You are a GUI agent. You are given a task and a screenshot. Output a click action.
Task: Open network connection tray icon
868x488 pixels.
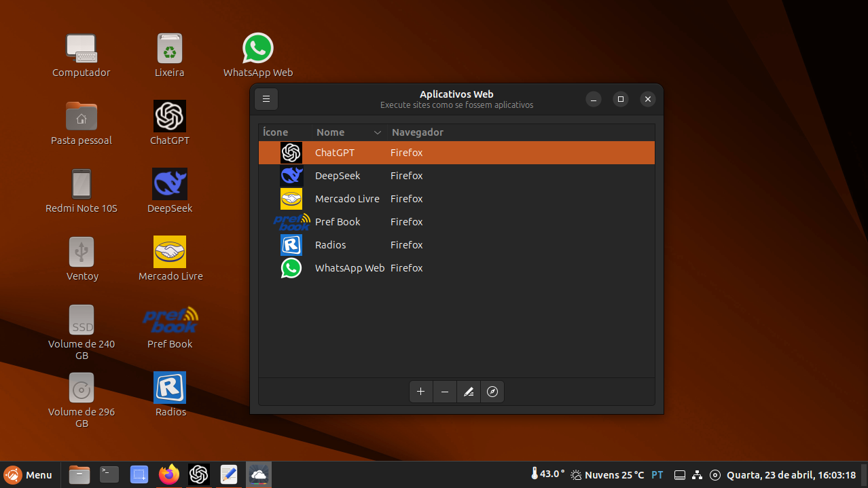click(697, 475)
